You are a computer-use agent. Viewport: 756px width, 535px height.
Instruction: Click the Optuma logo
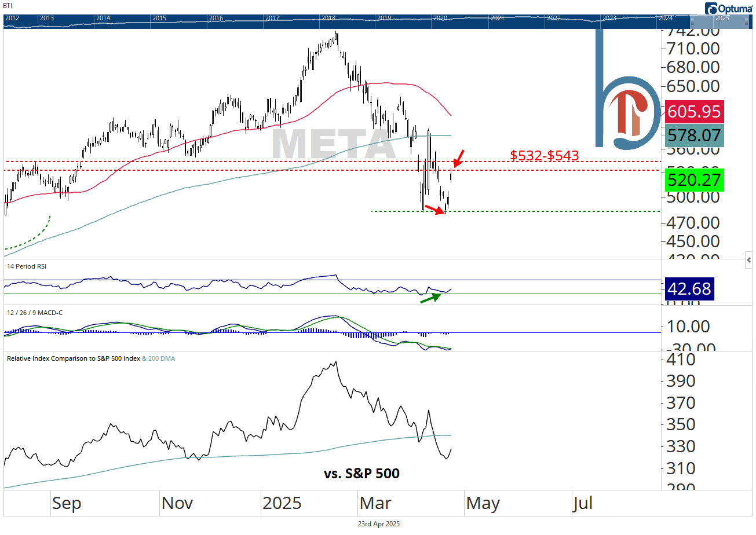coord(729,8)
